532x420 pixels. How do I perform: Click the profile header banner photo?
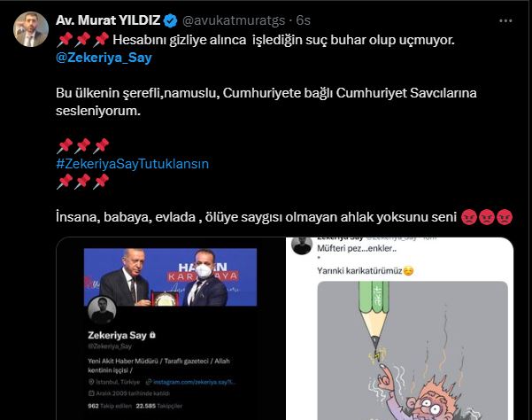(170, 277)
